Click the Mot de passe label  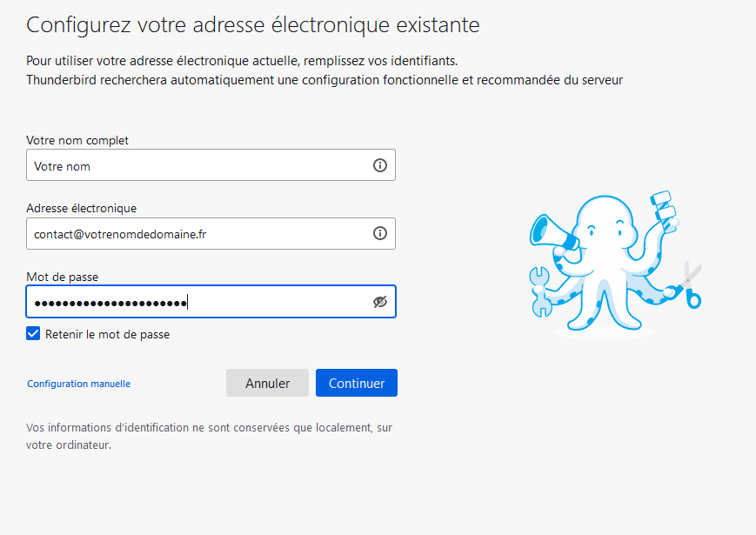click(62, 278)
